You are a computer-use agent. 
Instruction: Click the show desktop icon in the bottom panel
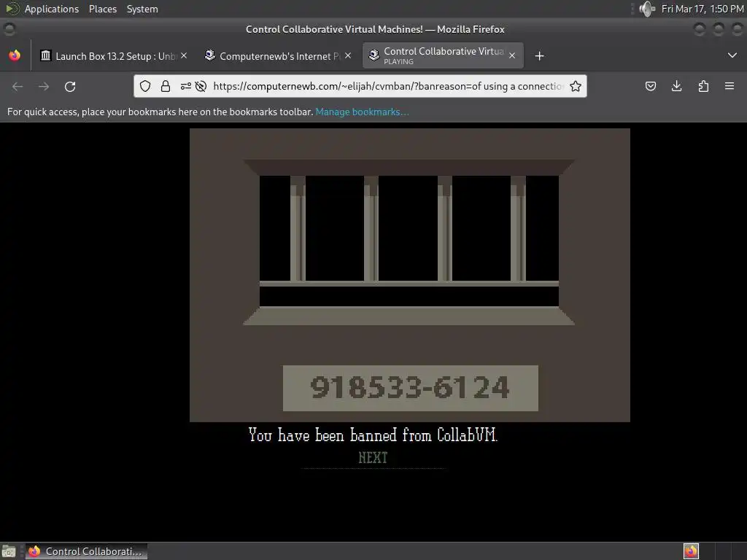(9, 551)
